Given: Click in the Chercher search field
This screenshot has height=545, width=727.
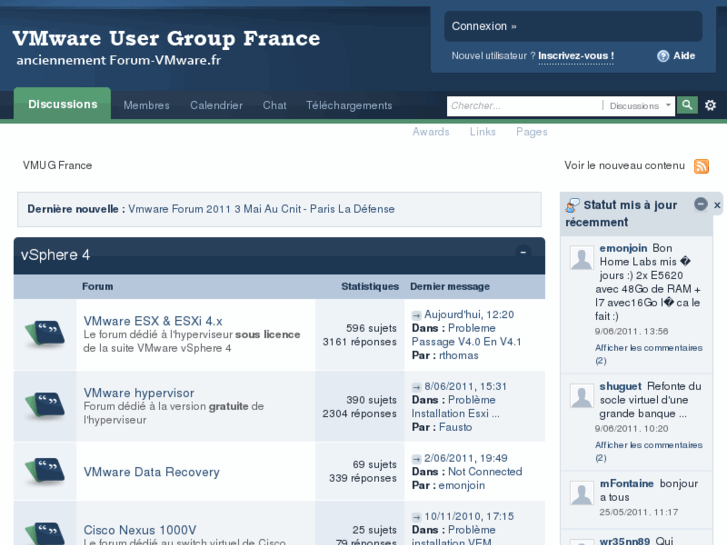Looking at the screenshot, I should click(524, 106).
